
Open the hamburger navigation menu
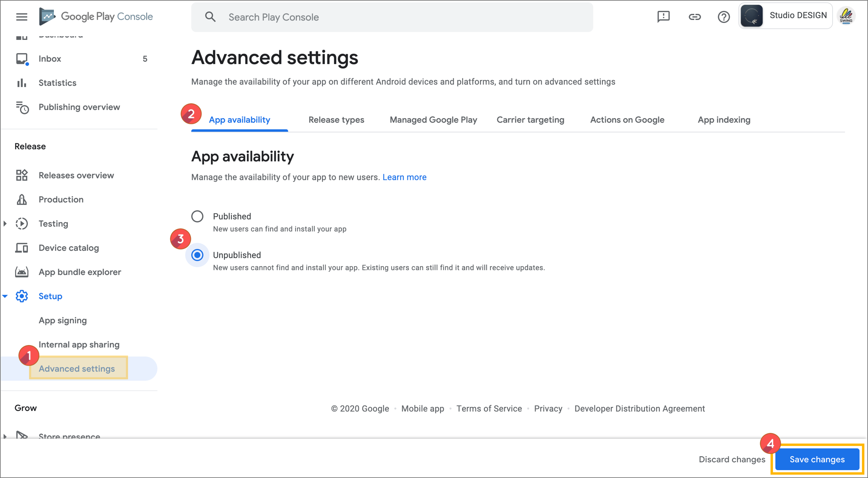tap(21, 17)
